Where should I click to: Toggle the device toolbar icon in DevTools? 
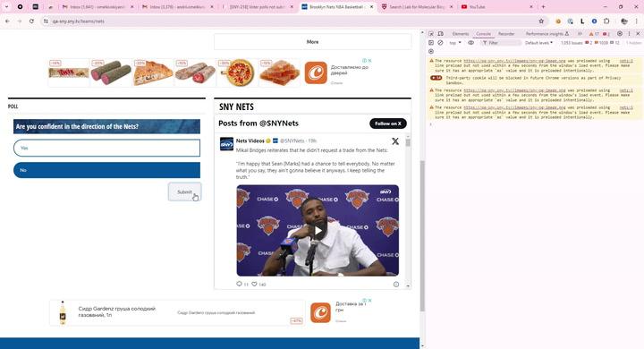(440, 34)
